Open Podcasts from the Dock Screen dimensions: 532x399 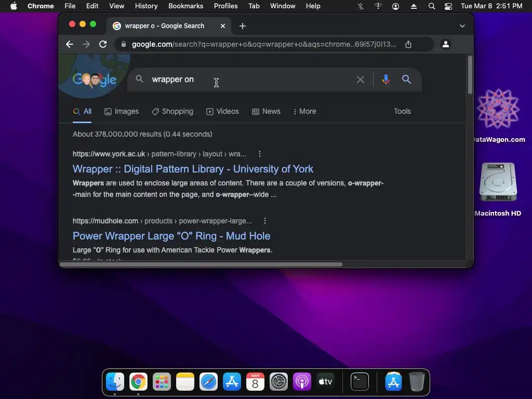click(x=302, y=382)
